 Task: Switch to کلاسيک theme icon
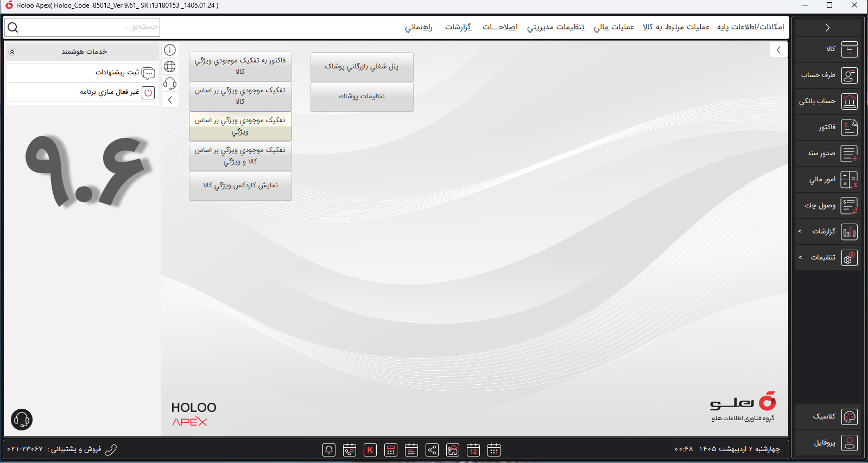point(849,417)
